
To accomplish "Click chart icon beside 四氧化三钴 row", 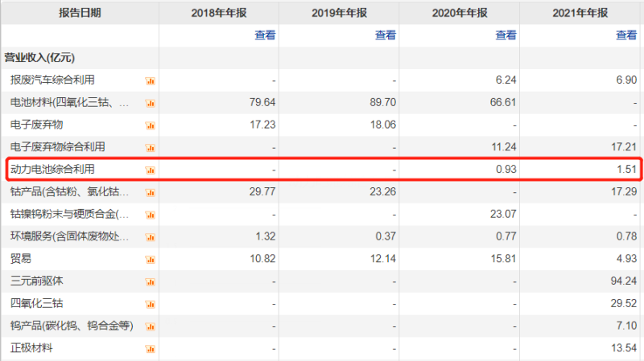I will [x=150, y=304].
